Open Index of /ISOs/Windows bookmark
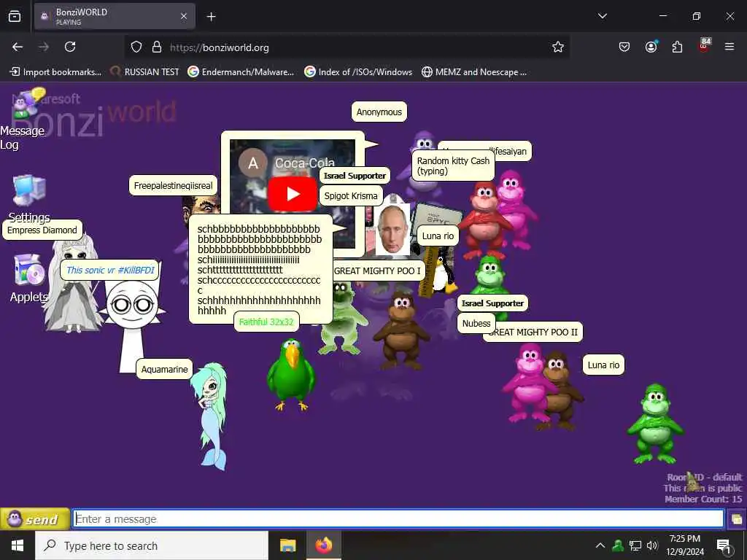 [x=358, y=72]
